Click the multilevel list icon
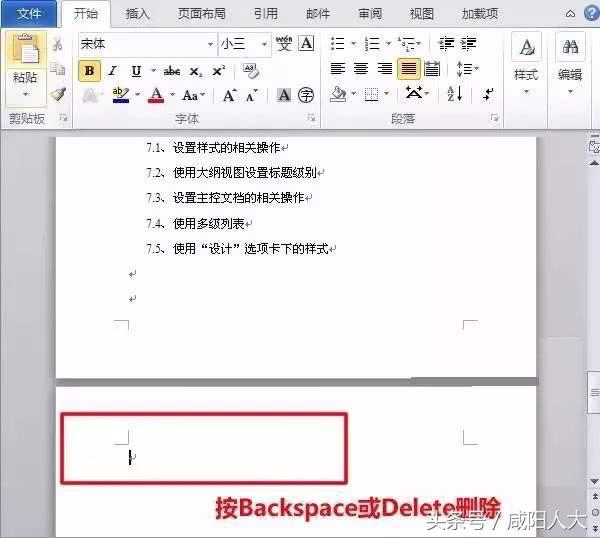Image resolution: width=600 pixels, height=538 pixels. click(407, 44)
